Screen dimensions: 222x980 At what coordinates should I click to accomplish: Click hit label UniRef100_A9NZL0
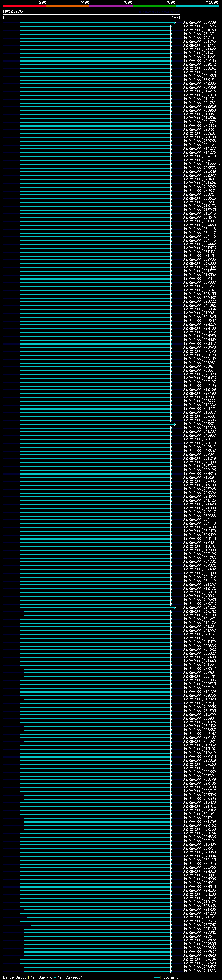(x=199, y=324)
